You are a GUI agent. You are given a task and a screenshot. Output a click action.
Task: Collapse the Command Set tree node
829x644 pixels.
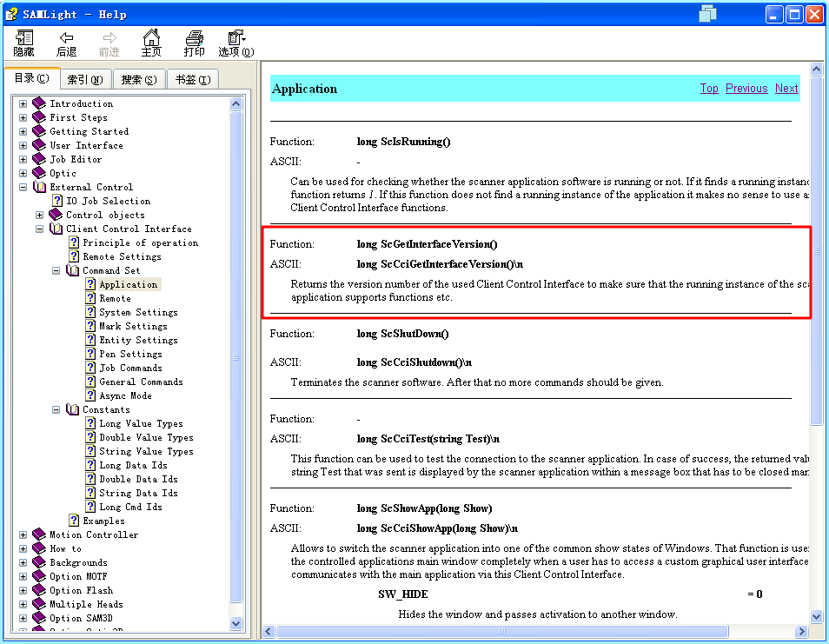point(56,270)
